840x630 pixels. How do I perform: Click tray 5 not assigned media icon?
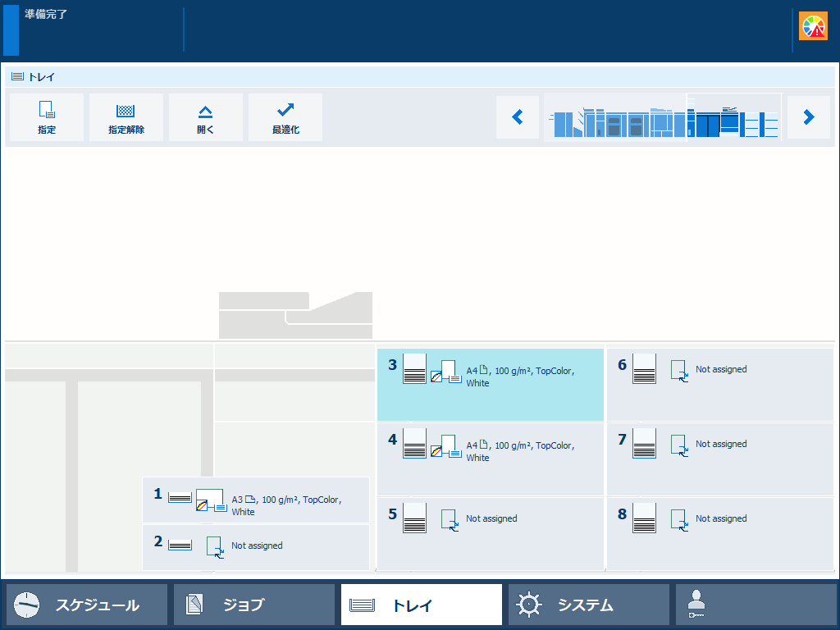[x=450, y=520]
